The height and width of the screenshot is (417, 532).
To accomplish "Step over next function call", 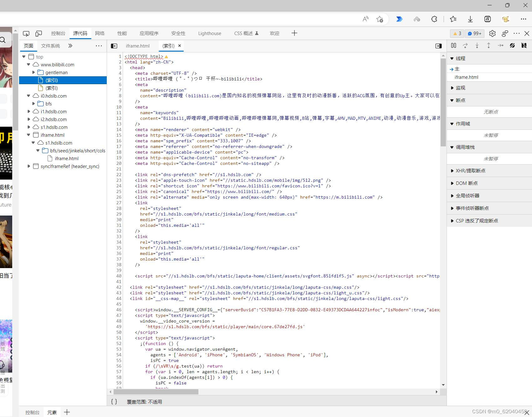I will tap(465, 46).
